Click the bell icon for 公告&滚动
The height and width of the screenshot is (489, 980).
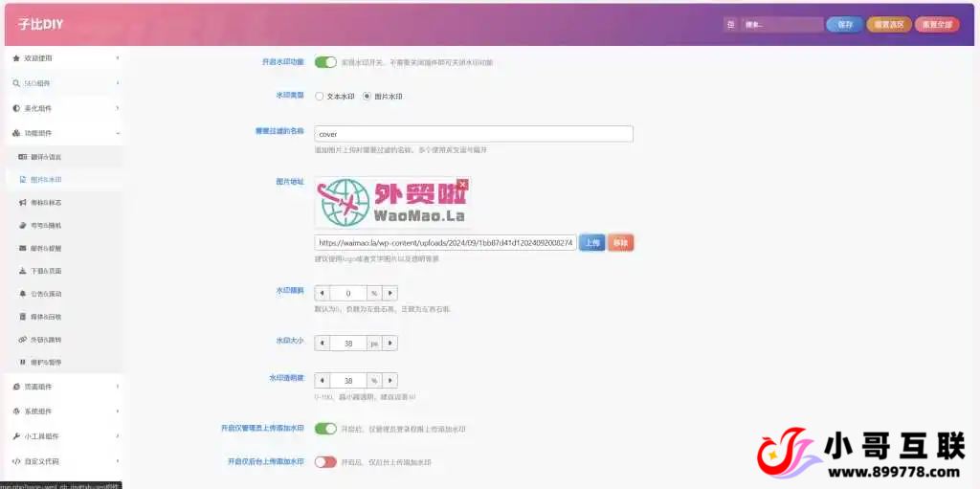pos(22,294)
